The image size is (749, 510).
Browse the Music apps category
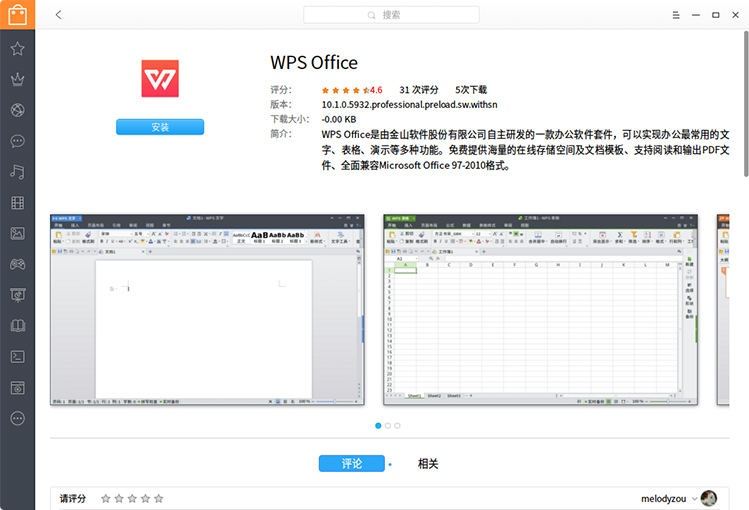pos(17,172)
